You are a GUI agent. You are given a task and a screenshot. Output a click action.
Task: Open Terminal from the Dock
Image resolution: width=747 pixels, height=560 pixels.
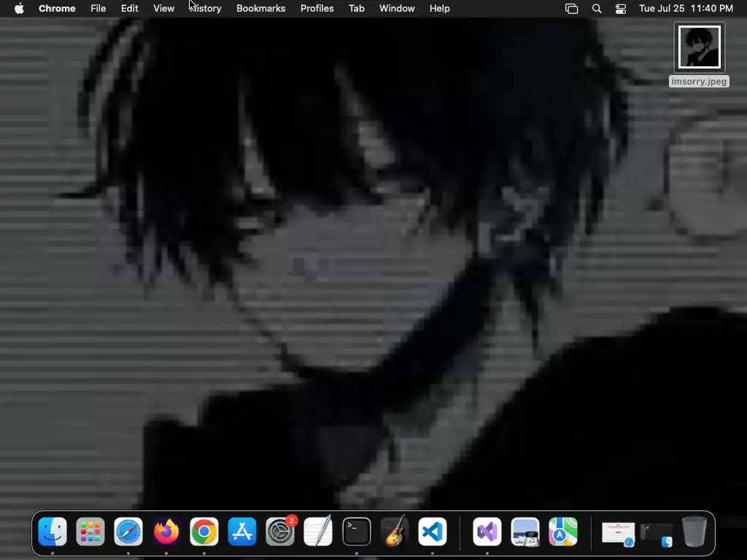[356, 532]
